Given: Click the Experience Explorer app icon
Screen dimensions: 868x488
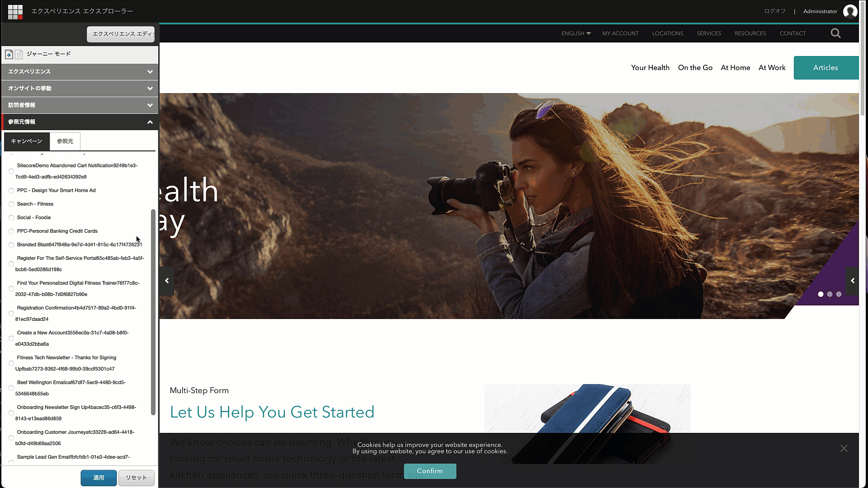Looking at the screenshot, I should [15, 11].
